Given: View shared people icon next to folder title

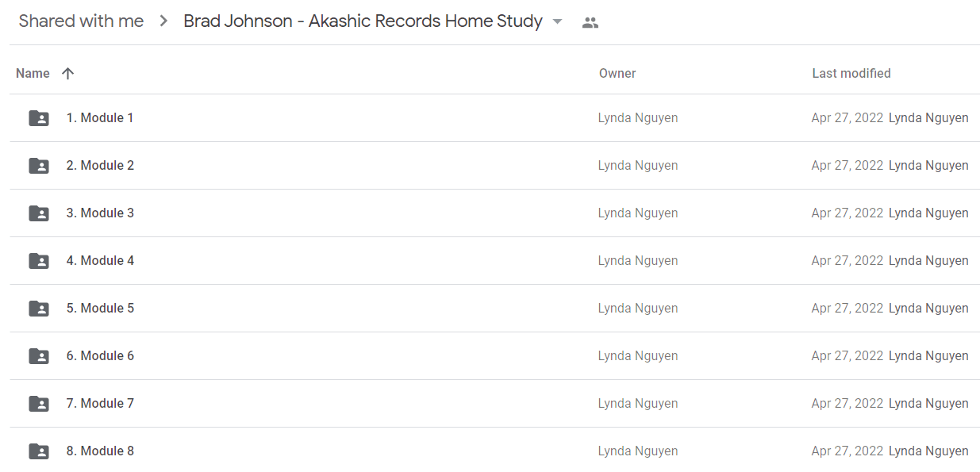Looking at the screenshot, I should click(x=590, y=22).
